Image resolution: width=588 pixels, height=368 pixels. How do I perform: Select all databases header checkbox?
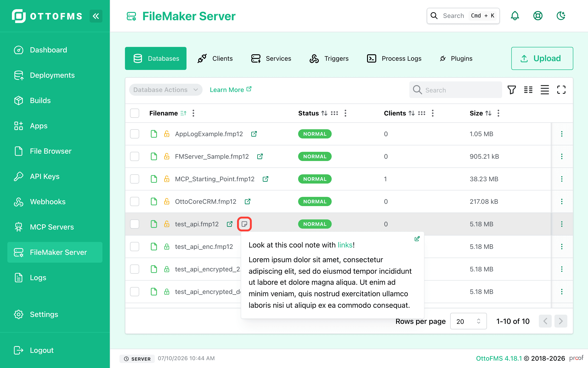click(x=134, y=113)
